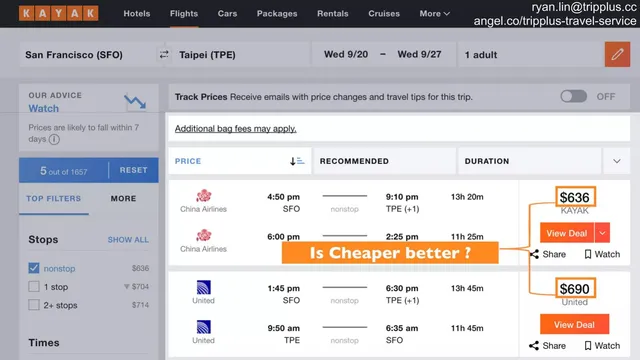640x360 pixels.
Task: Watch the $636 China Airlines deal
Action: pyautogui.click(x=602, y=254)
